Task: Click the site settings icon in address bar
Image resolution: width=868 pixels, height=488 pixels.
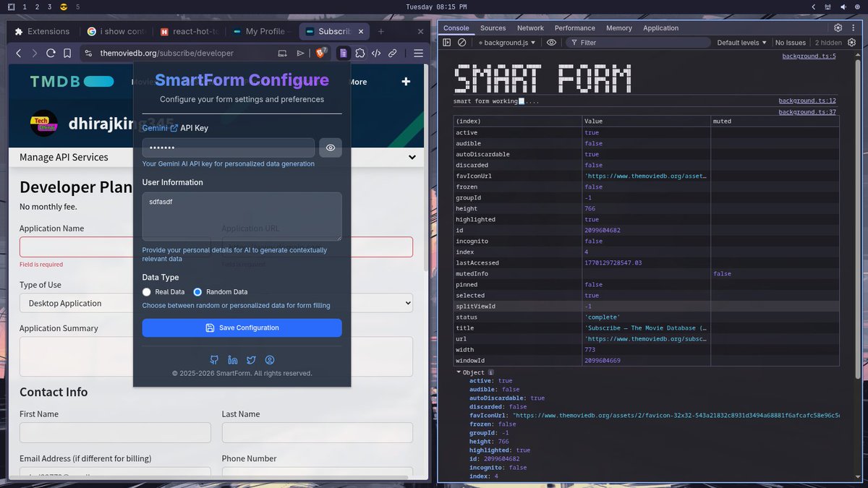Action: 88,53
